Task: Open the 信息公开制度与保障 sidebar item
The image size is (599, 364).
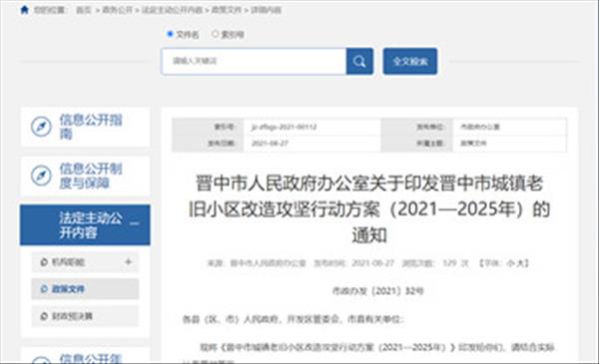Action: coord(85,176)
